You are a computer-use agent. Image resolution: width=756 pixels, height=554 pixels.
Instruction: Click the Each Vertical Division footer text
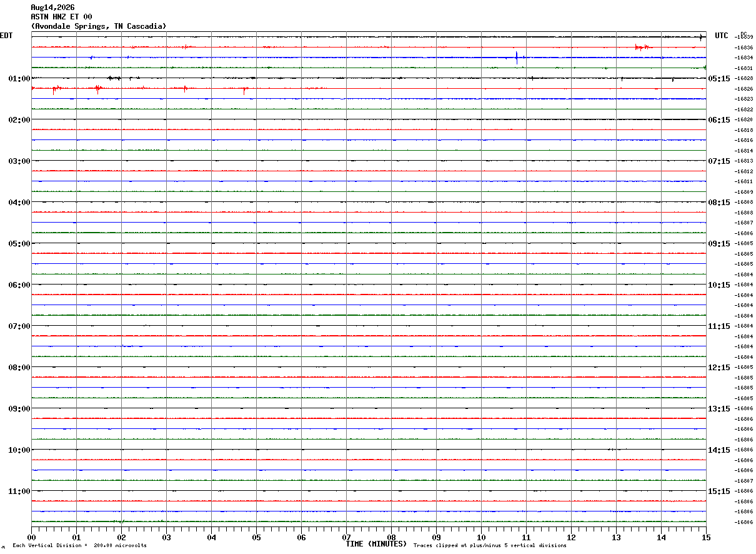pos(79,546)
